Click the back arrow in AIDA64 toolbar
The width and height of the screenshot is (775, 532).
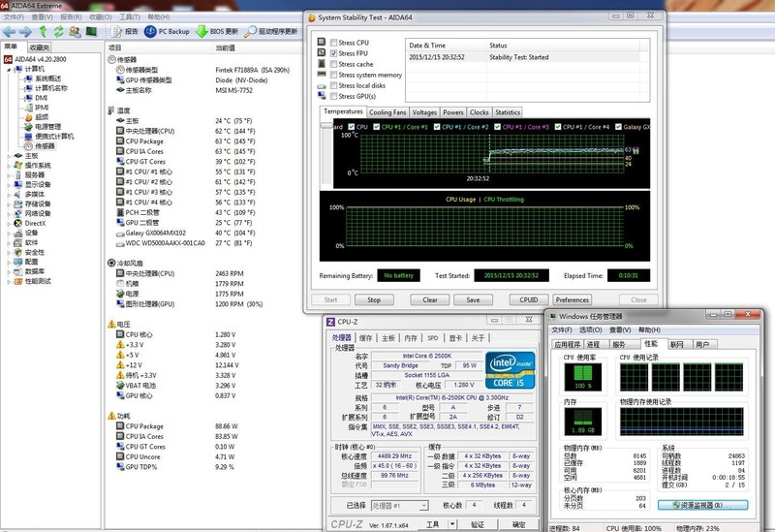[9, 32]
